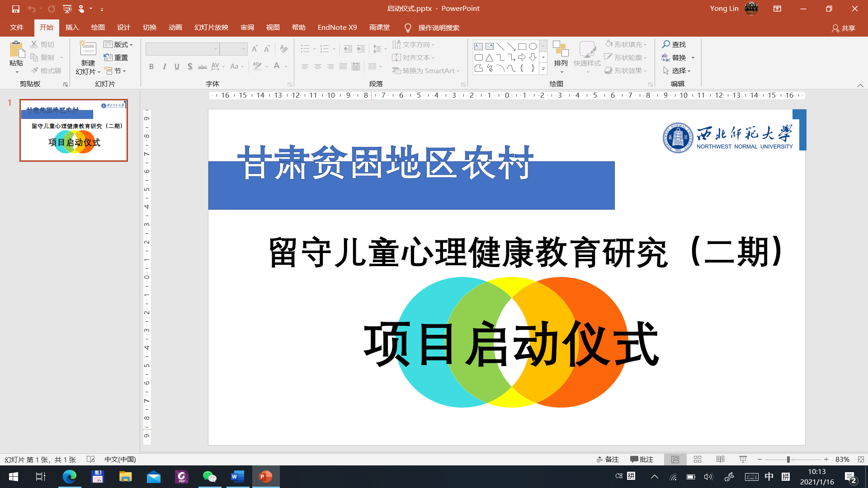868x488 pixels.
Task: Toggle the Comments (批注) pane
Action: pyautogui.click(x=642, y=459)
